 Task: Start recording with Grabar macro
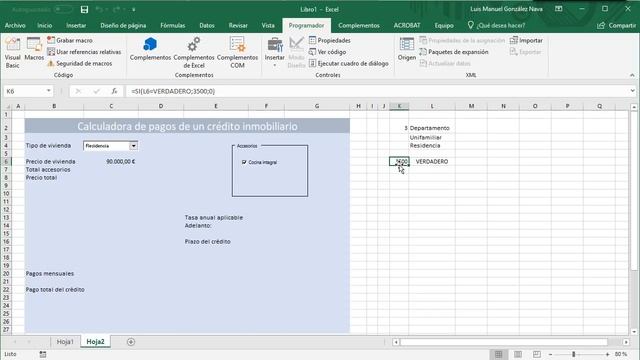point(70,40)
